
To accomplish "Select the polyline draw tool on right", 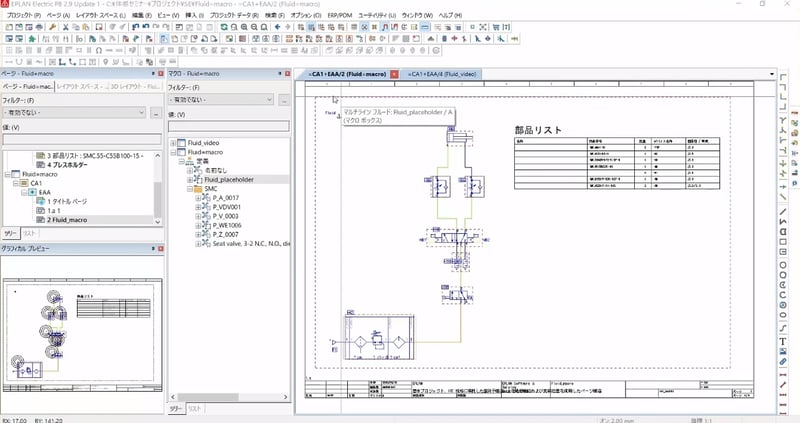I will 783,221.
